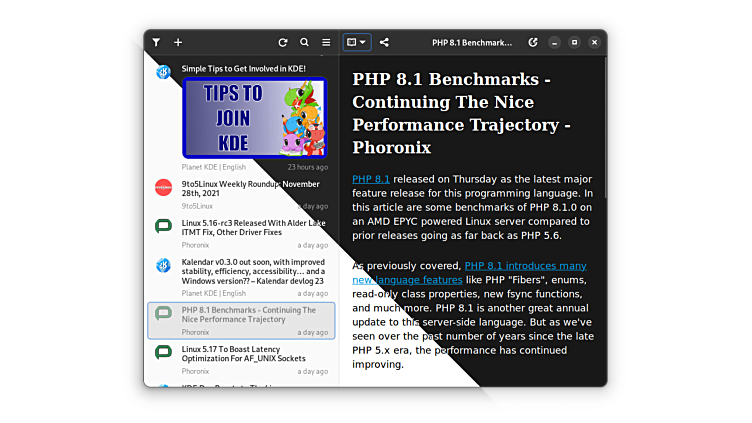Open 'Simple Tips to Get Involved in KDE!' article
The height and width of the screenshot is (423, 752).
(243, 69)
